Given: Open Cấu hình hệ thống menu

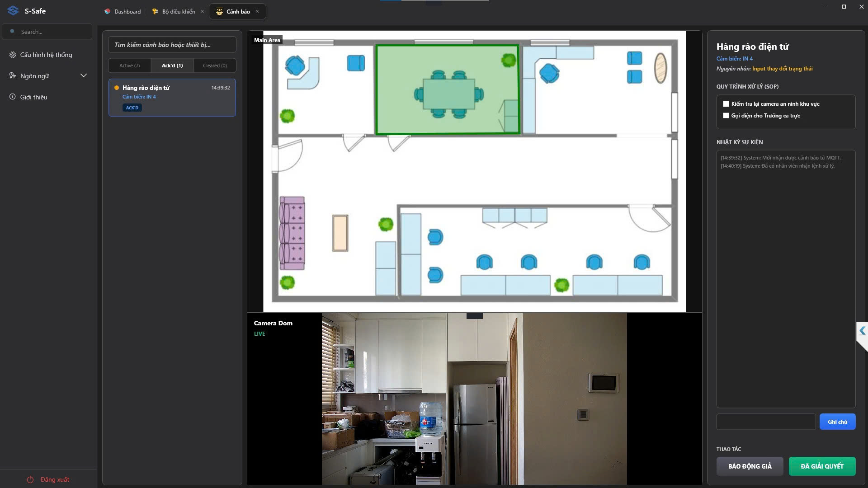Looking at the screenshot, I should click(46, 55).
